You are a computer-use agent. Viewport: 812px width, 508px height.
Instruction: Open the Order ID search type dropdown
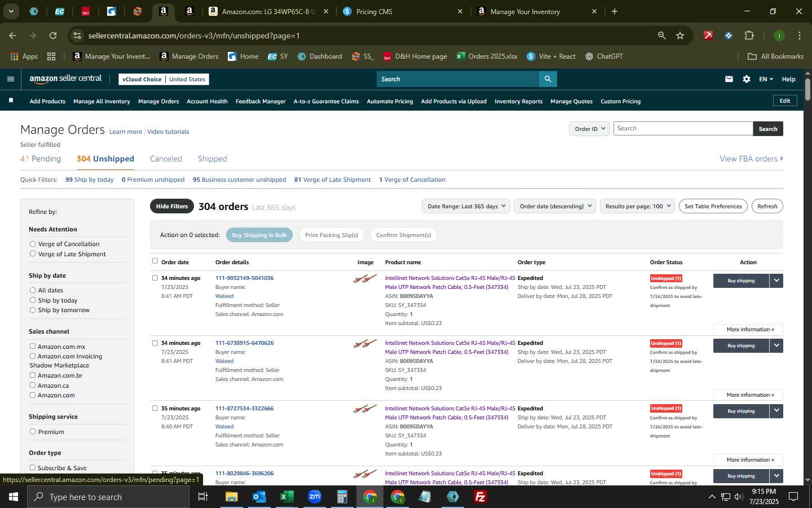tap(589, 129)
